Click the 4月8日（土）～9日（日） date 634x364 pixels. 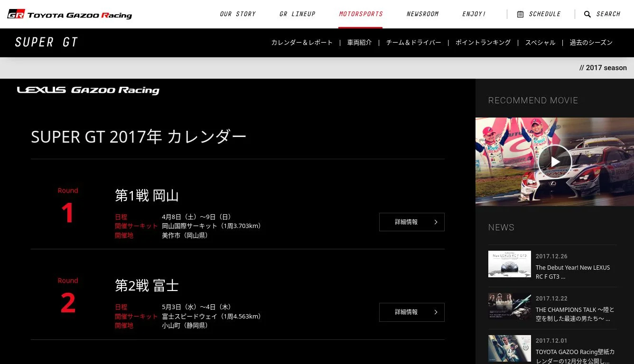198,217
